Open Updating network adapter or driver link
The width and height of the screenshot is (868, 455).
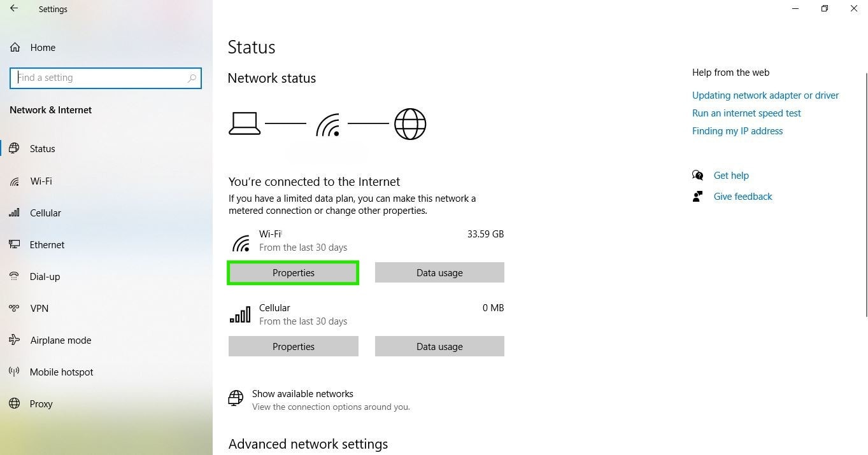[x=765, y=95]
